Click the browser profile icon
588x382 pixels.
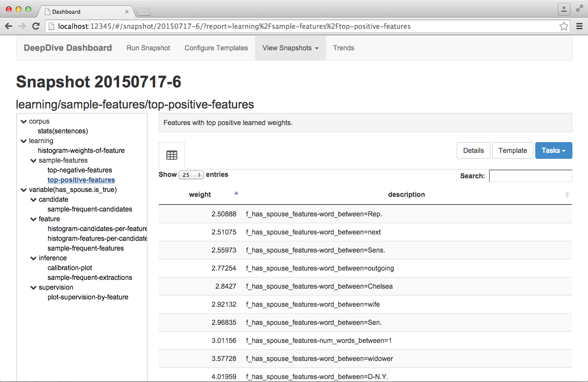tap(564, 9)
